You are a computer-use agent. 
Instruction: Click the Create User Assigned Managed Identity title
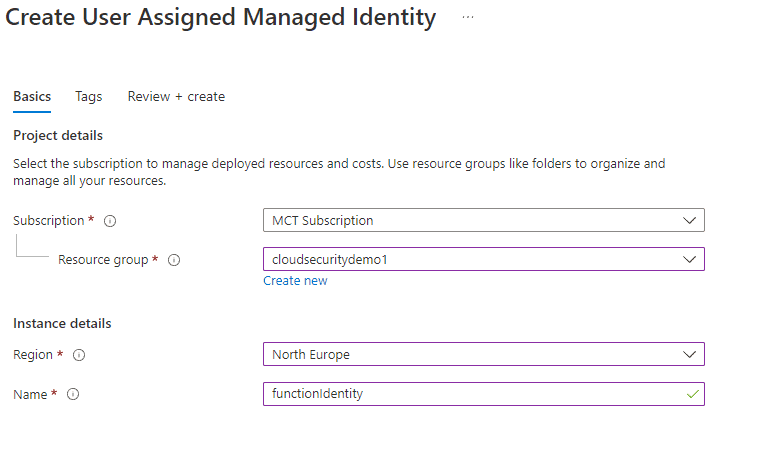coord(220,17)
